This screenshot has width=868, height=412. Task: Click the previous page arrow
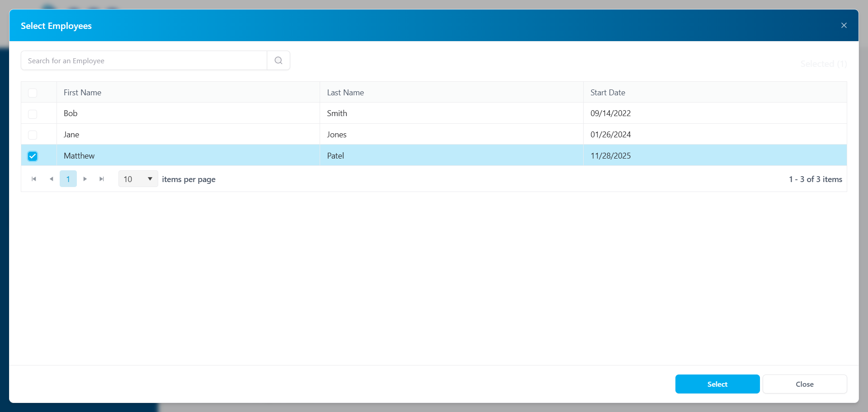click(51, 179)
